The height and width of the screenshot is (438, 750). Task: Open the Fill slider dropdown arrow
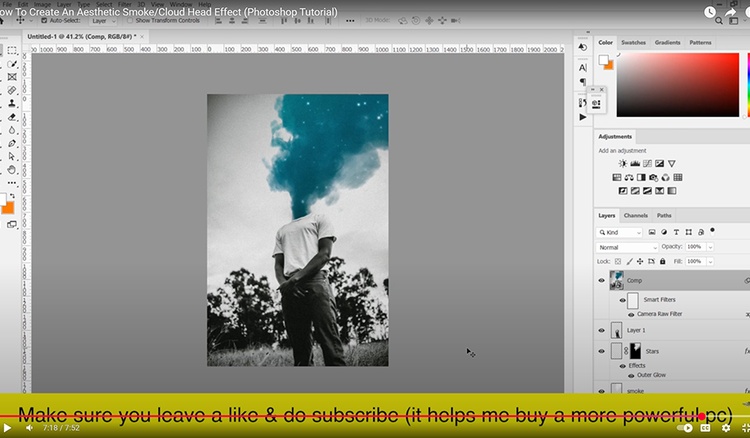pos(710,262)
